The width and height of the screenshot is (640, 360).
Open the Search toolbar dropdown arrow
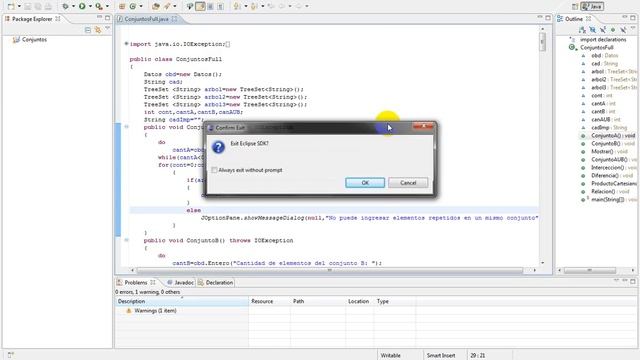point(175,6)
